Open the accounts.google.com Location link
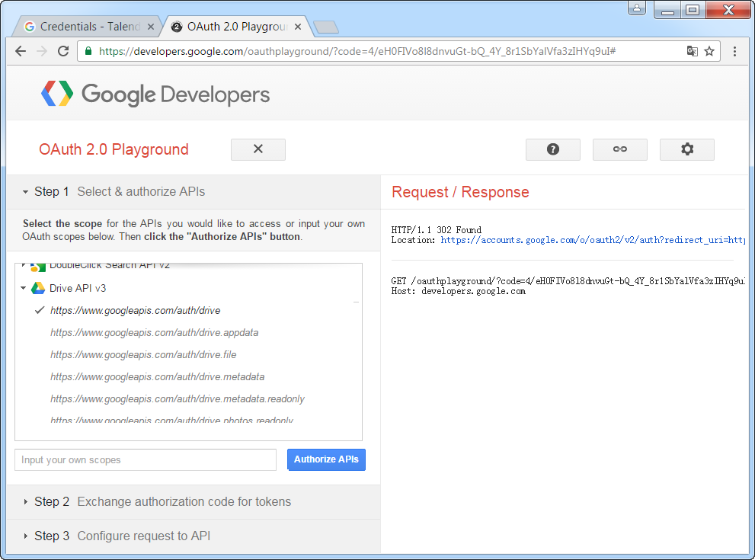Screen dimensions: 755x560 [x=592, y=240]
